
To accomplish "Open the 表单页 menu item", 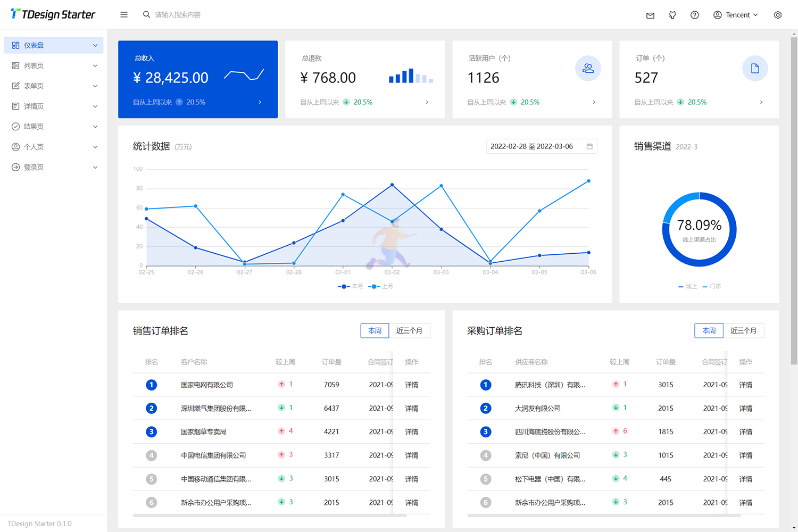I will point(54,86).
